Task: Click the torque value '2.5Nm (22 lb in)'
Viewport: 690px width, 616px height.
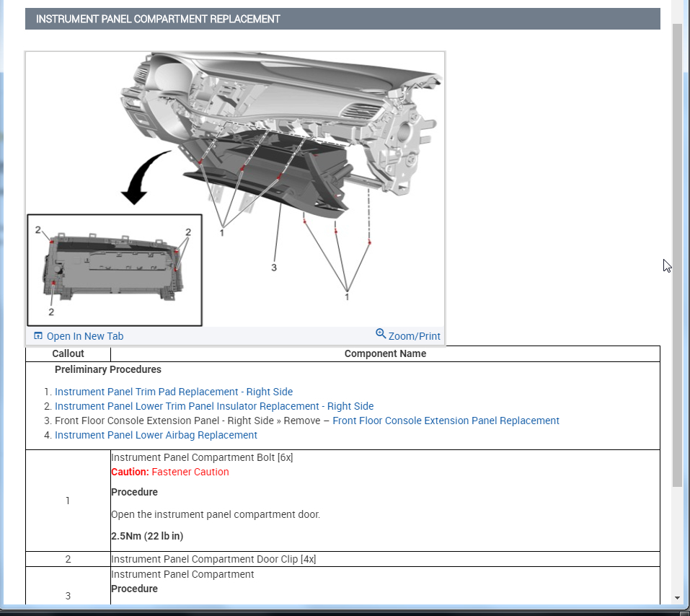Action: [x=147, y=537]
